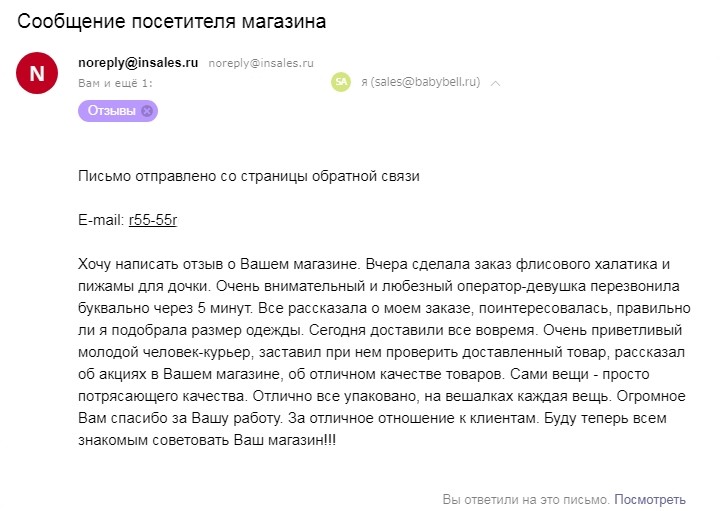Click the Вы ответили на это письмо notice
This screenshot has width=726, height=511.
[526, 499]
